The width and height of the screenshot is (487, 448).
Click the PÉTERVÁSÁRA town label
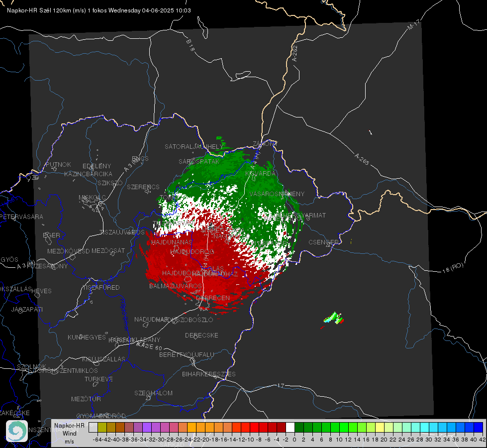(x=21, y=217)
